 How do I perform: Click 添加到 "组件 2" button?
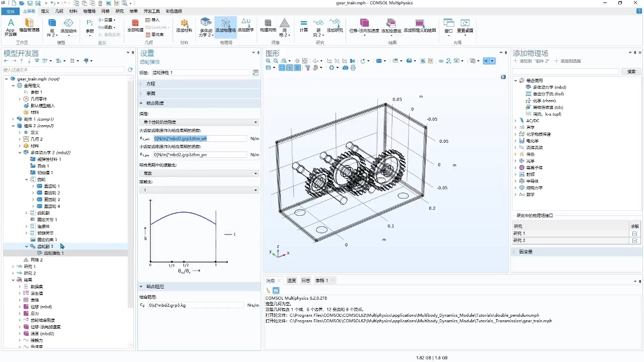coord(531,61)
